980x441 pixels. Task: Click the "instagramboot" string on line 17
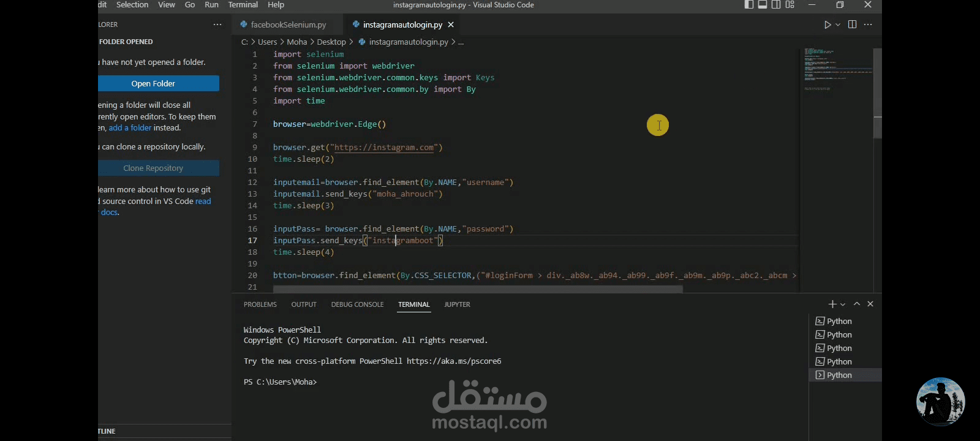tap(402, 241)
